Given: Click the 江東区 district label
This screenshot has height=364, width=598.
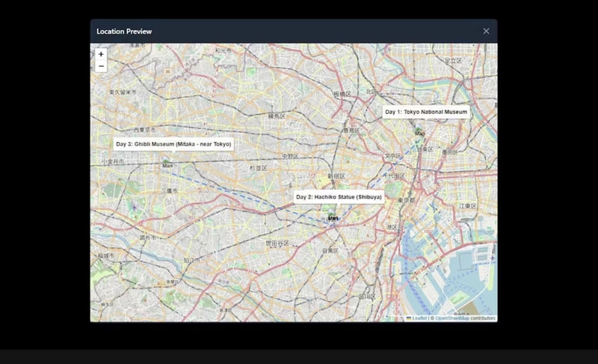Looking at the screenshot, I should click(x=467, y=206).
